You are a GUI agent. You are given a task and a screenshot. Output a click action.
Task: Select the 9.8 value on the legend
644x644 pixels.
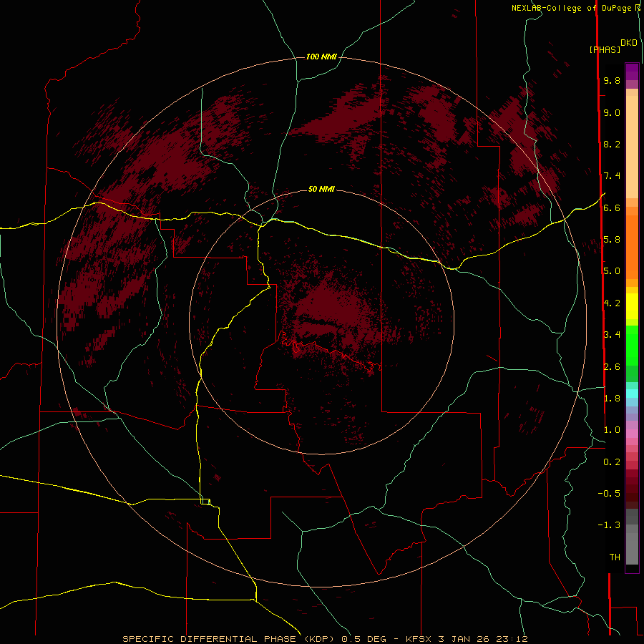(612, 80)
